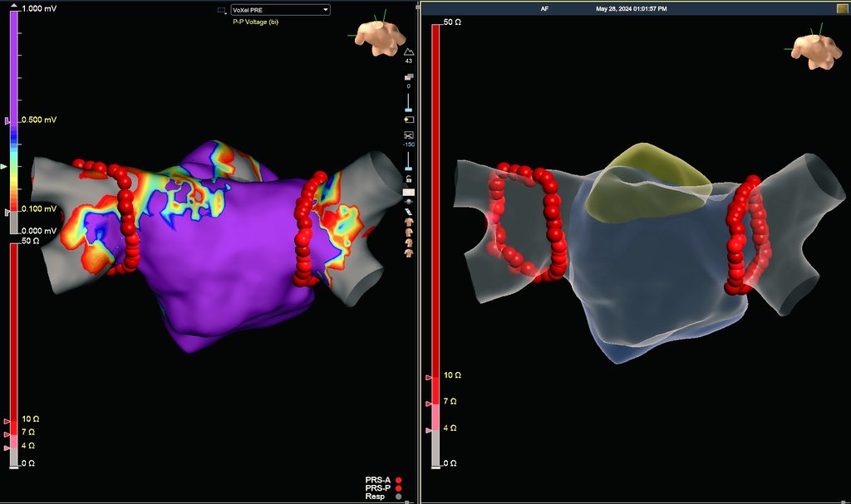This screenshot has width=851, height=504.
Task: Click the P-P Voltage (bi) map type label
Action: click(255, 22)
